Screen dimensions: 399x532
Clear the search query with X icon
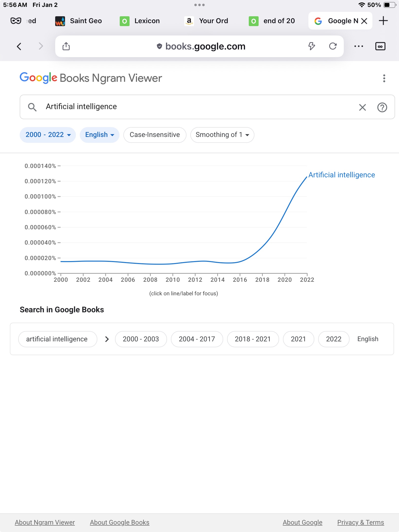(362, 107)
